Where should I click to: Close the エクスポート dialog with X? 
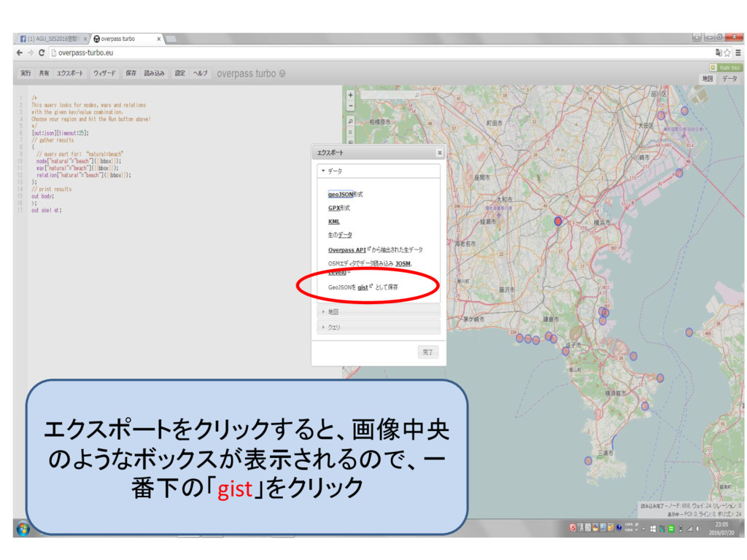pyautogui.click(x=439, y=153)
